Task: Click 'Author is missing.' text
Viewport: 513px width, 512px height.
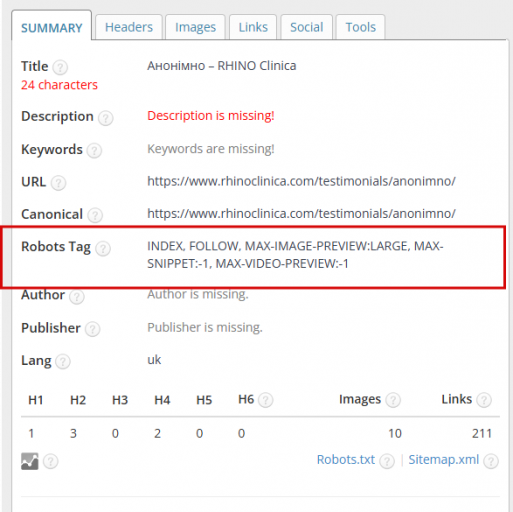Action: point(198,294)
